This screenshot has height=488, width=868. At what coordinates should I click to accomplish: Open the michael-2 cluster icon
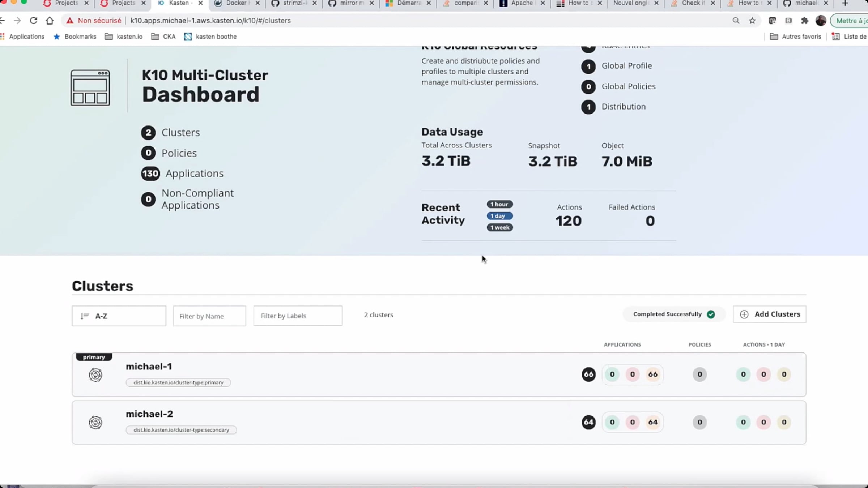click(95, 422)
